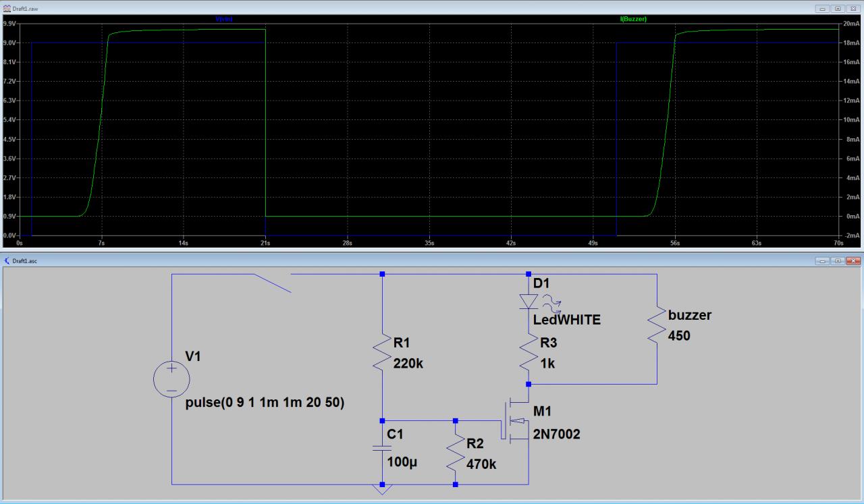The image size is (864, 504).
Task: Click the 1k resistor value
Action: (x=547, y=364)
